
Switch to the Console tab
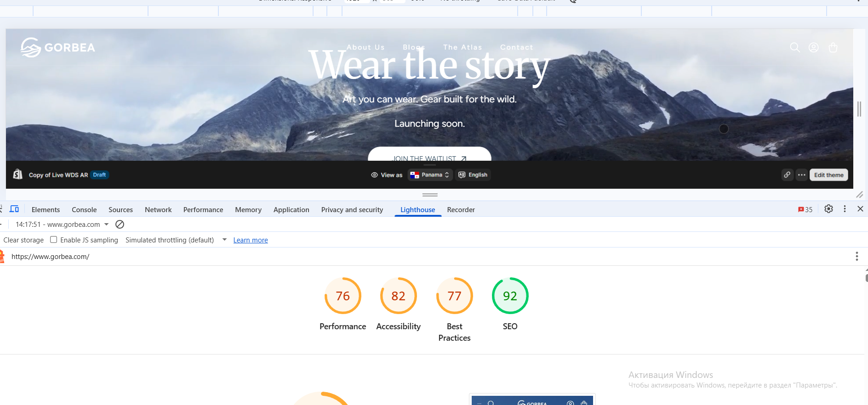pos(84,209)
